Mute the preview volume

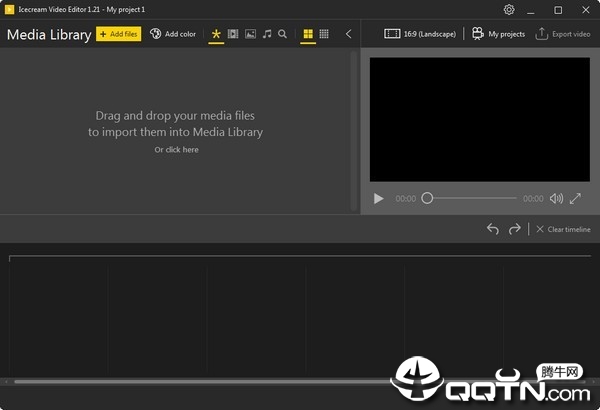pyautogui.click(x=556, y=198)
